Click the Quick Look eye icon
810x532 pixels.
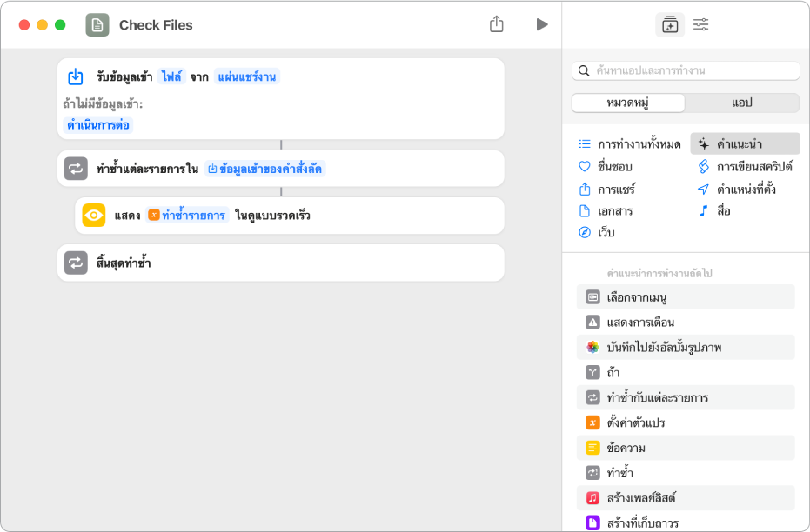94,216
